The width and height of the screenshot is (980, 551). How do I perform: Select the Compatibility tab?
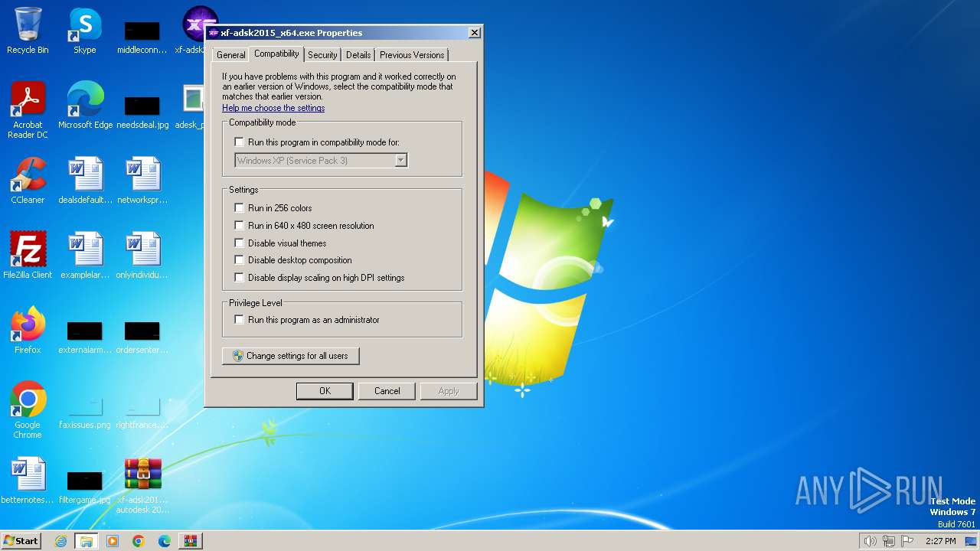click(276, 54)
